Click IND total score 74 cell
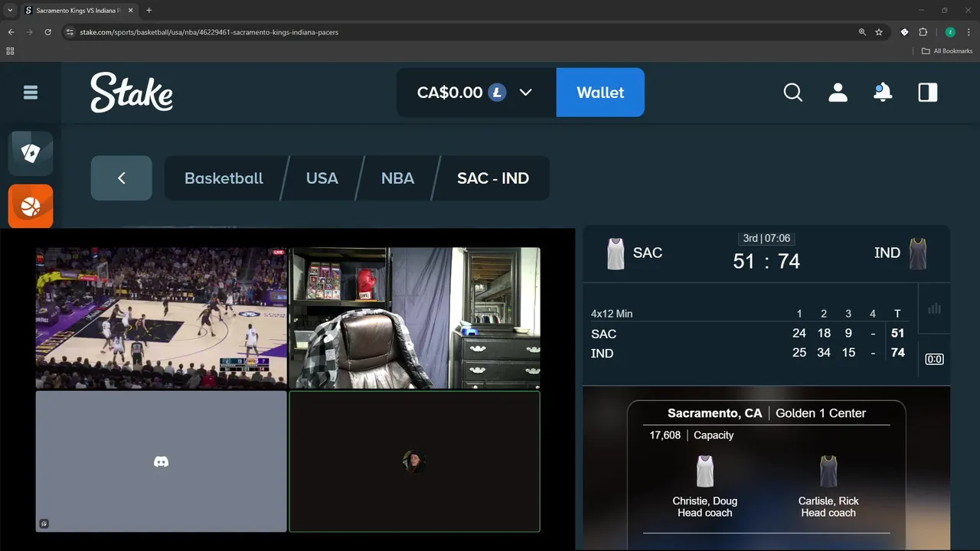Screen dimensions: 980x551 tap(898, 353)
